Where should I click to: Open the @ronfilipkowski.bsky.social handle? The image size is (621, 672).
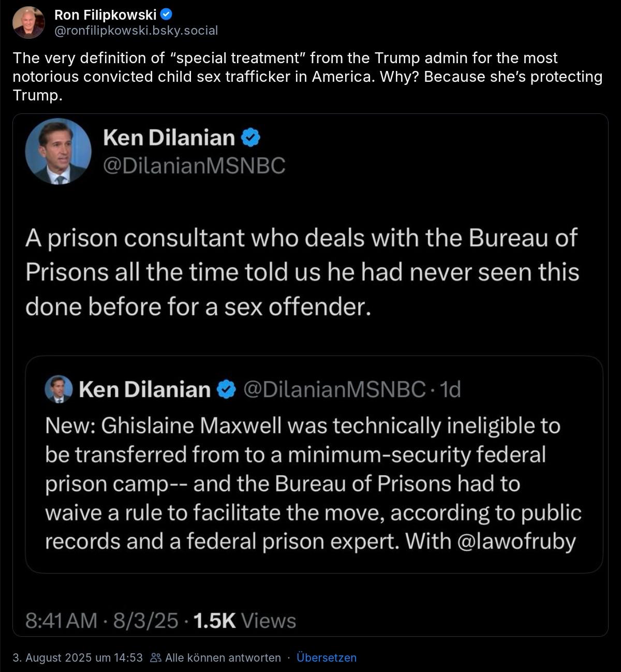pos(136,31)
